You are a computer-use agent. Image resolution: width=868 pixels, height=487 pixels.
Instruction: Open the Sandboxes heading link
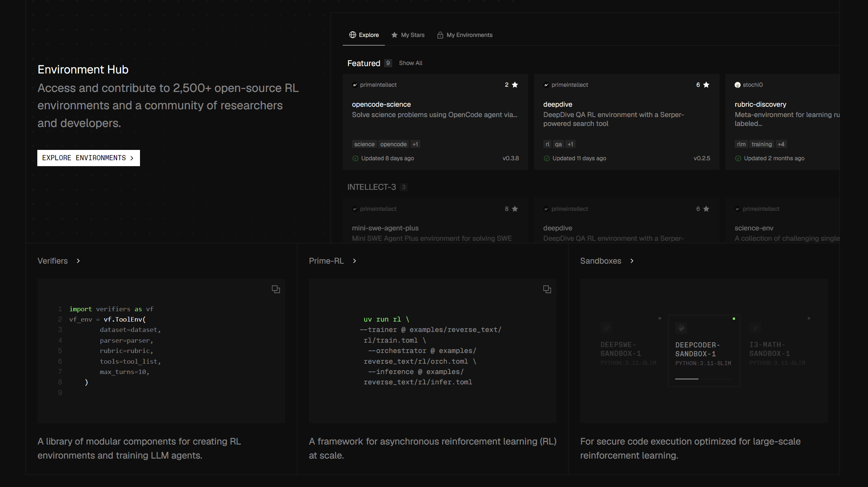click(x=601, y=261)
